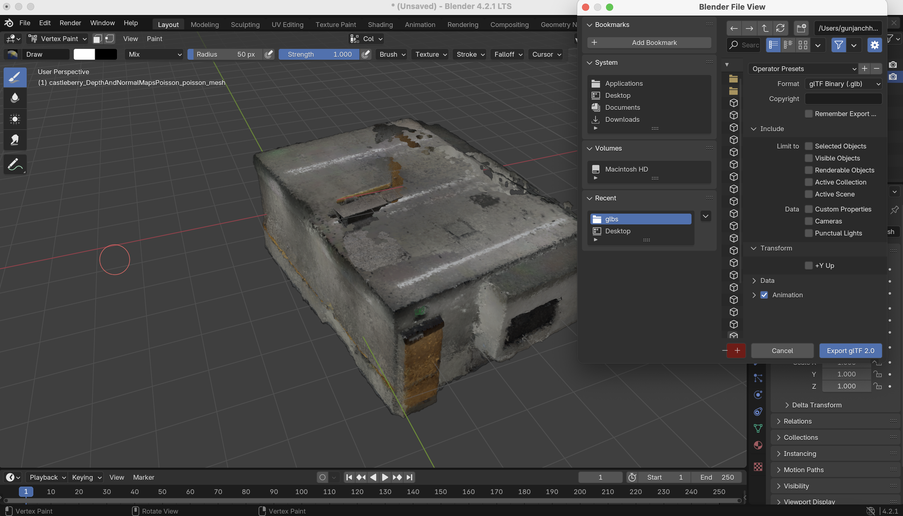Click the refresh file list icon
This screenshot has height=516, width=903.
781,28
